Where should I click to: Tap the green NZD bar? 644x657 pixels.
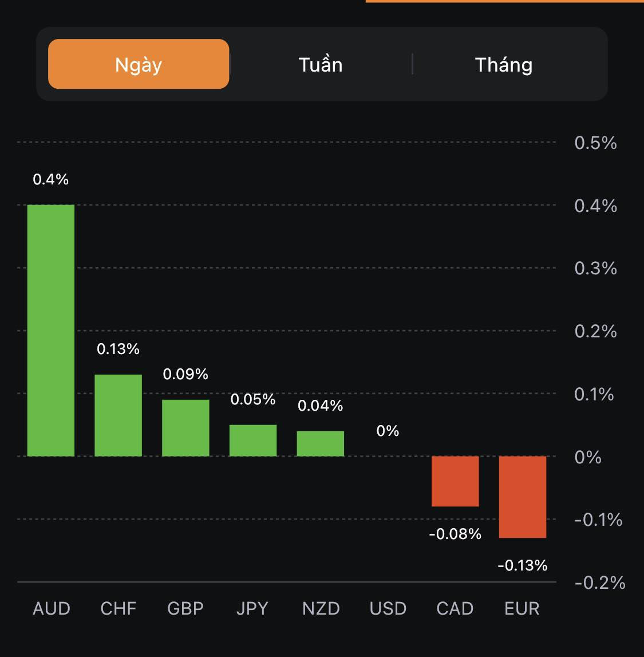(x=321, y=443)
